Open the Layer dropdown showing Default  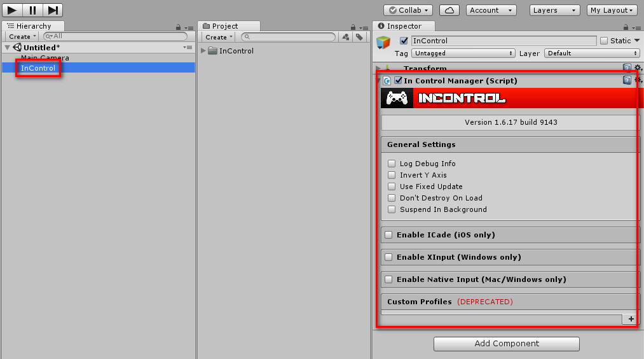[593, 53]
